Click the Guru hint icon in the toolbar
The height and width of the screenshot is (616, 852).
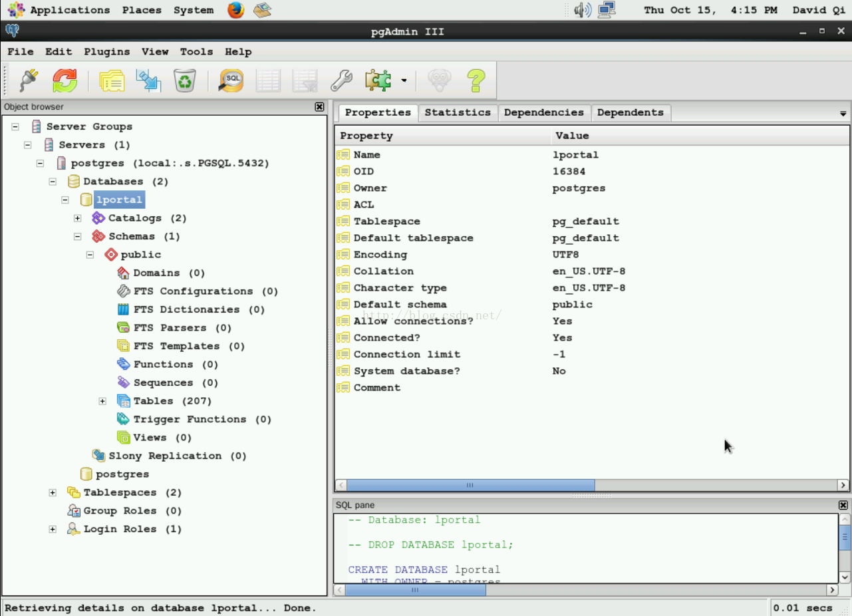439,81
